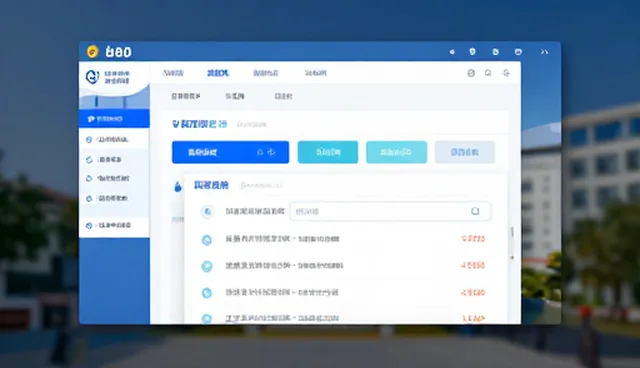Click the orange value on third list row
Screen dimensions: 640x368
tap(473, 293)
